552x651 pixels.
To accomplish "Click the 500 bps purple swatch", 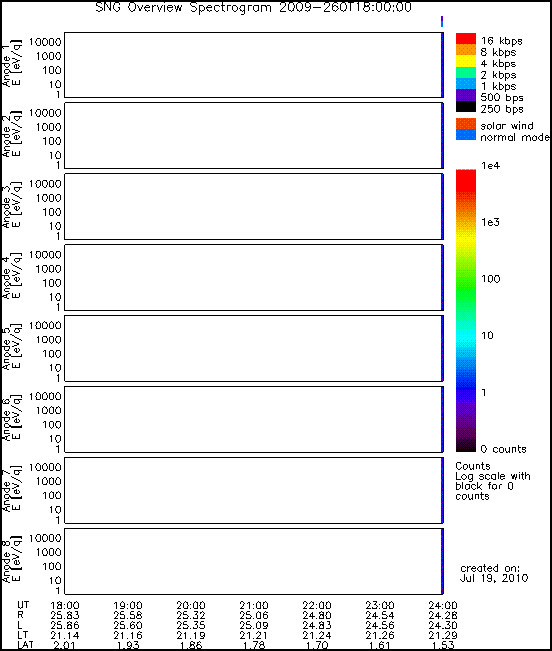I will pos(466,95).
